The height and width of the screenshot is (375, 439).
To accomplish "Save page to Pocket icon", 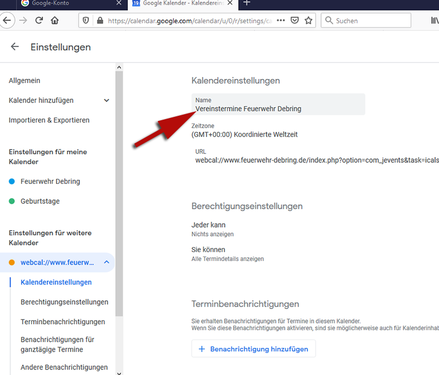I will click(x=295, y=21).
